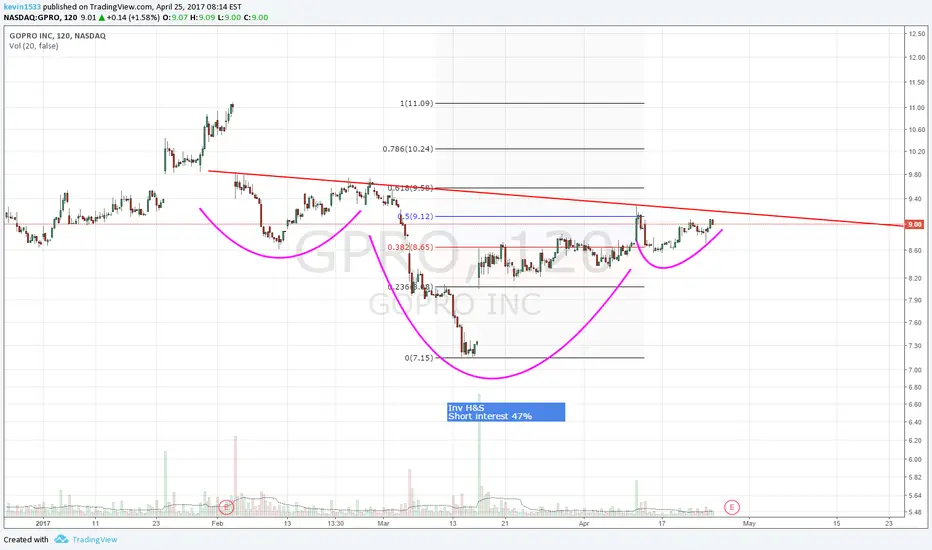Click the 0.786(10.24) Fibonacci level label
This screenshot has width=932, height=550.
click(x=408, y=149)
